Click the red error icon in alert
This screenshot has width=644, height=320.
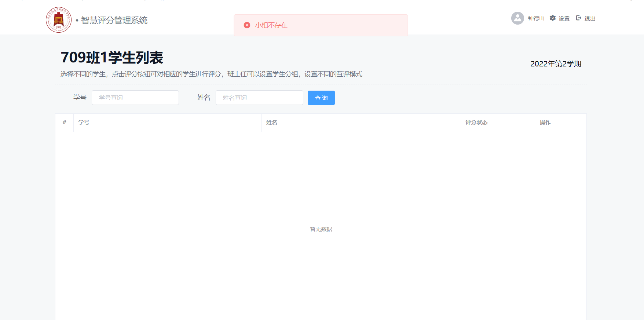coord(247,25)
